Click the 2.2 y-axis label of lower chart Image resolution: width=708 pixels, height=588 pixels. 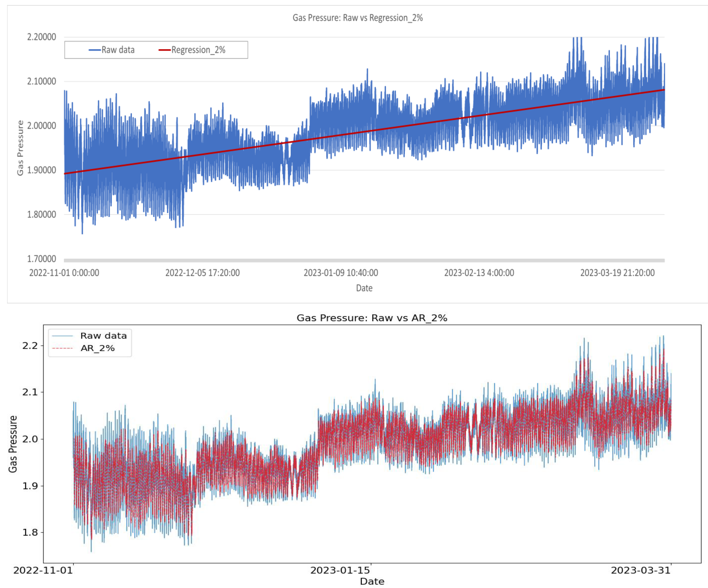(30, 346)
